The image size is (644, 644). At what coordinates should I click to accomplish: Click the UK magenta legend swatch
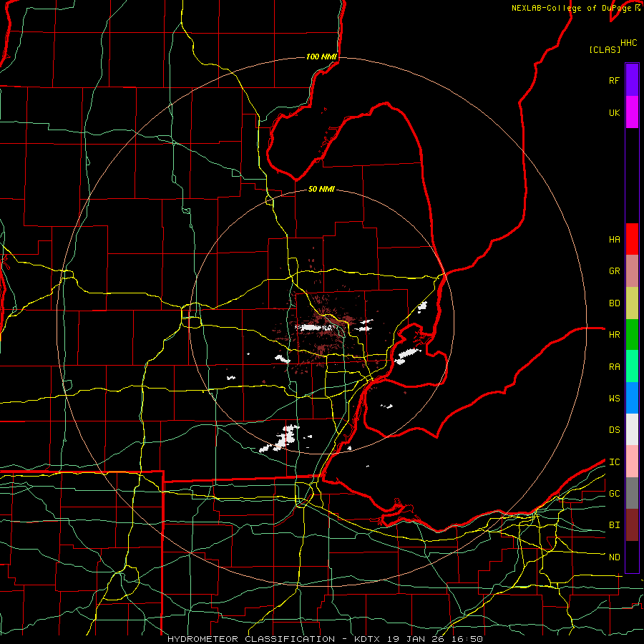point(632,112)
